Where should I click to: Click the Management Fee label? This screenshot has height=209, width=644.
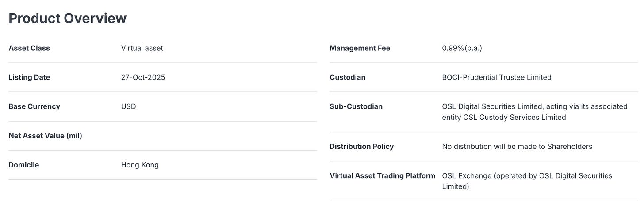click(x=360, y=48)
